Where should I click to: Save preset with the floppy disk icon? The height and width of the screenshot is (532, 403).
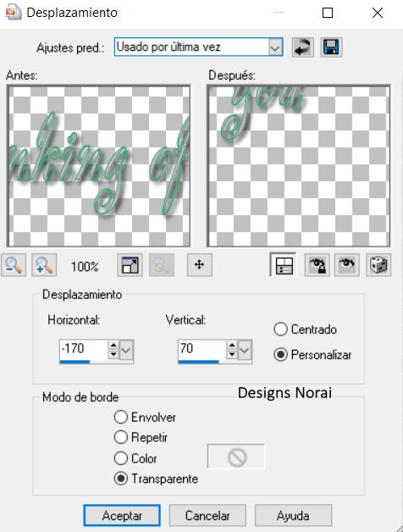(331, 47)
